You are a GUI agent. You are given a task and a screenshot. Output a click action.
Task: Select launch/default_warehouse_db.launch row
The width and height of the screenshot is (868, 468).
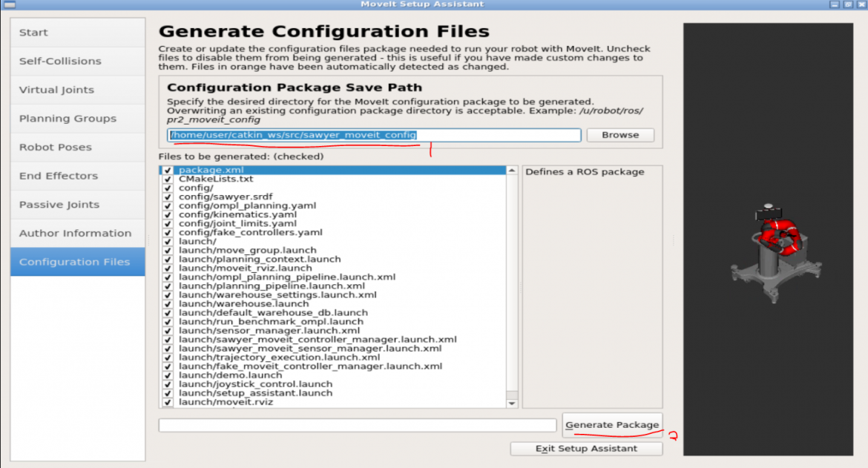point(332,312)
